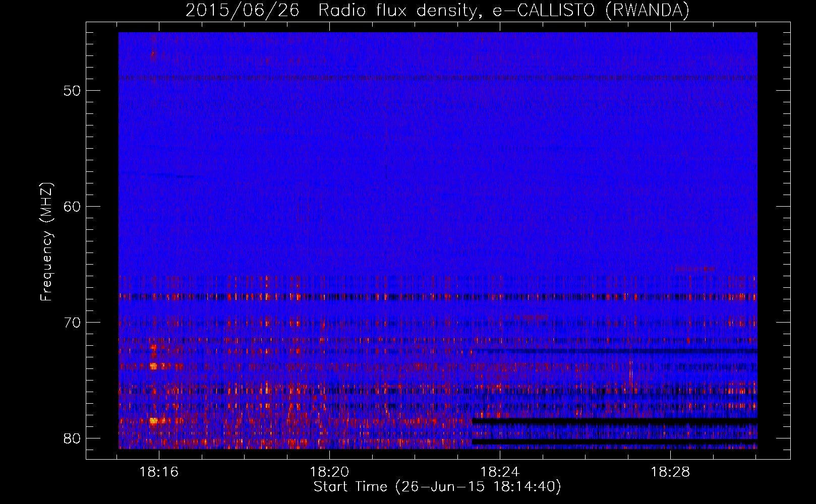Click the 50 frequency tick label
This screenshot has width=816, height=504.
tap(72, 91)
